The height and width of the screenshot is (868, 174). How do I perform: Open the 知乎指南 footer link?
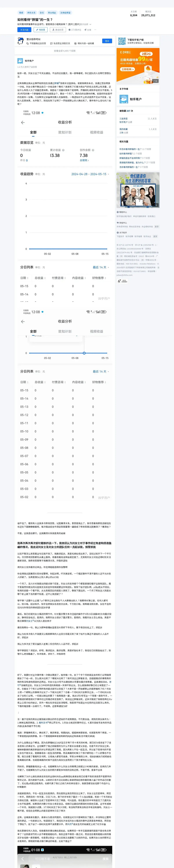point(138,237)
